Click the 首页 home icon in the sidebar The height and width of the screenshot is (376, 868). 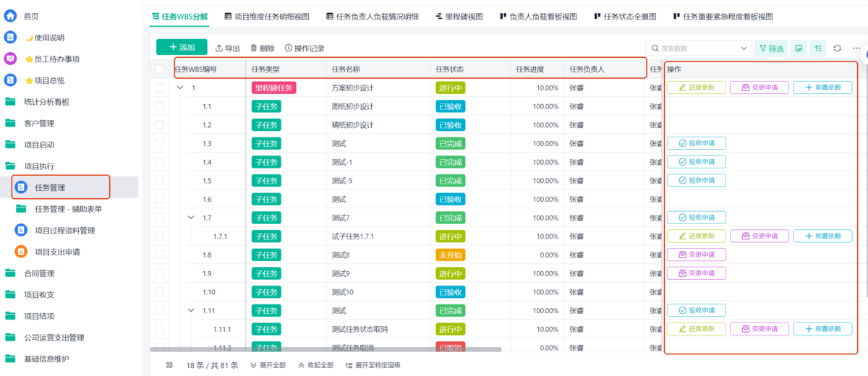pyautogui.click(x=11, y=16)
